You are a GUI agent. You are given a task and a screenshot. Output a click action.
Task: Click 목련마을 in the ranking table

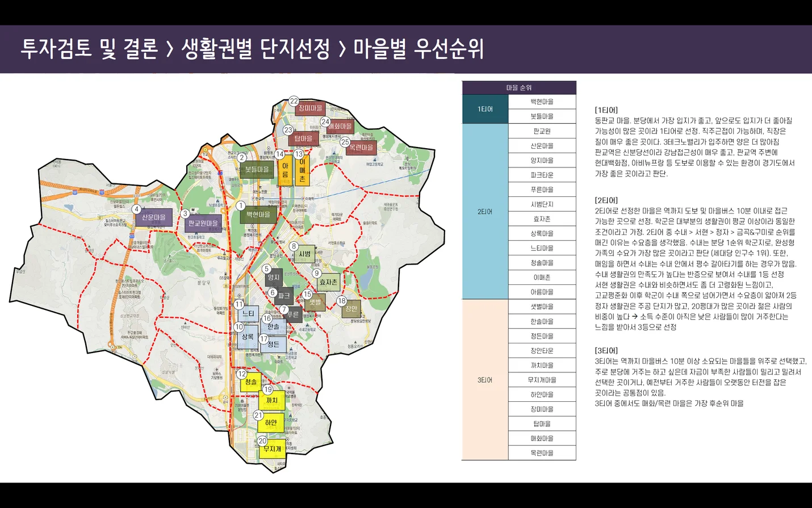542,453
